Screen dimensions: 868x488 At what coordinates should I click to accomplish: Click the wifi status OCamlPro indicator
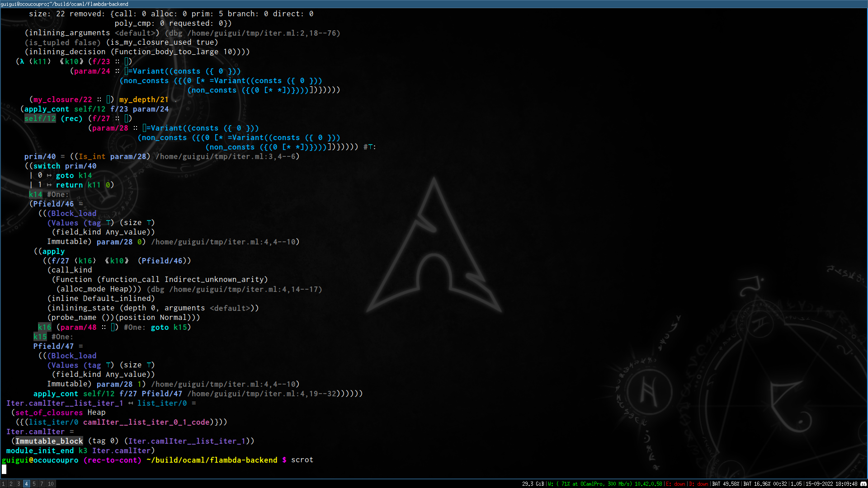(x=604, y=484)
